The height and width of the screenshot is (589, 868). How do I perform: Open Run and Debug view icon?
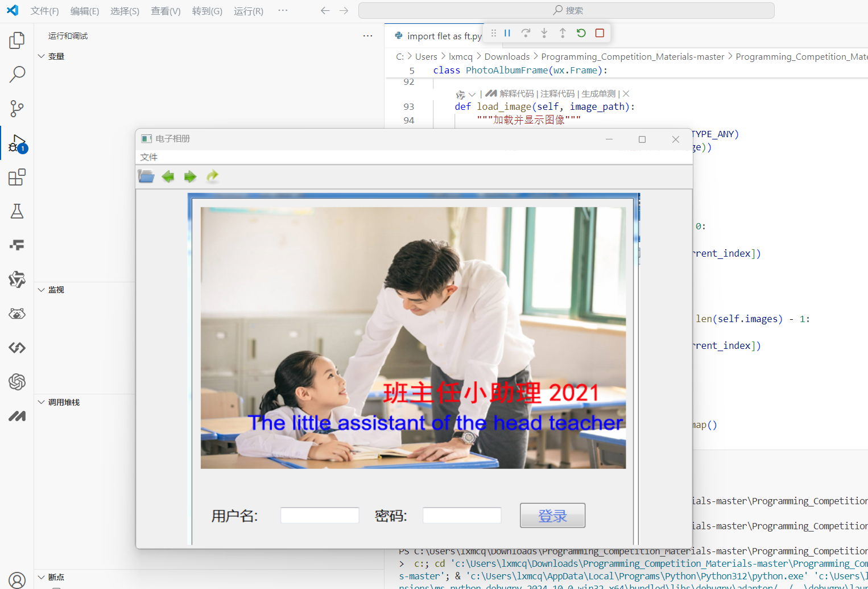[17, 143]
